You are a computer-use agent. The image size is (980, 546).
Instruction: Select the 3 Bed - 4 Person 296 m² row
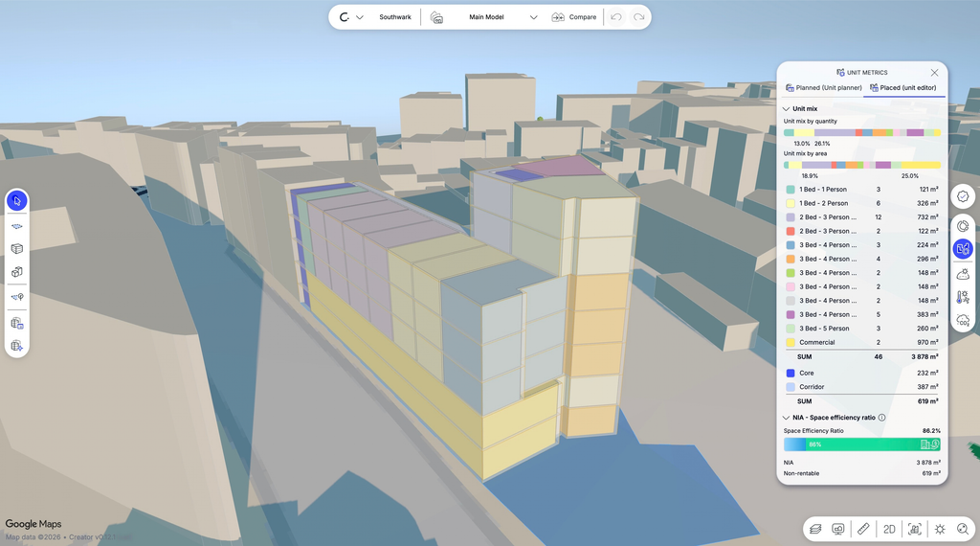(862, 259)
